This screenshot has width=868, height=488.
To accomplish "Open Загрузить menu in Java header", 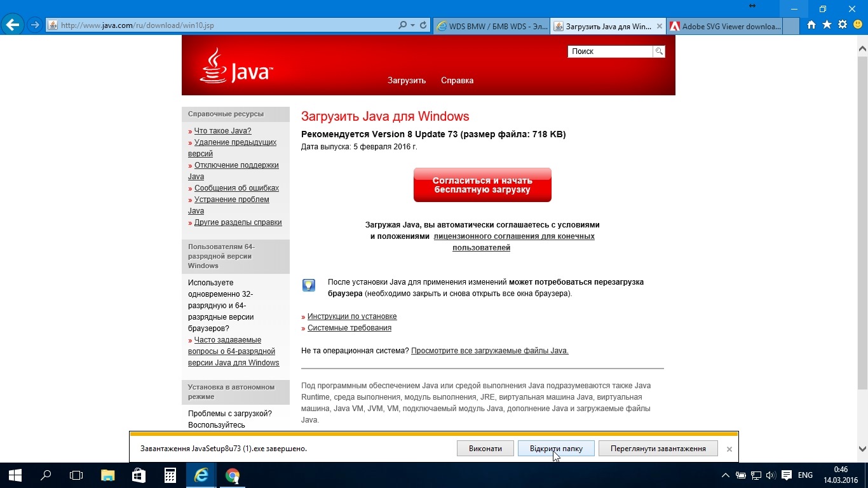I will (x=407, y=81).
